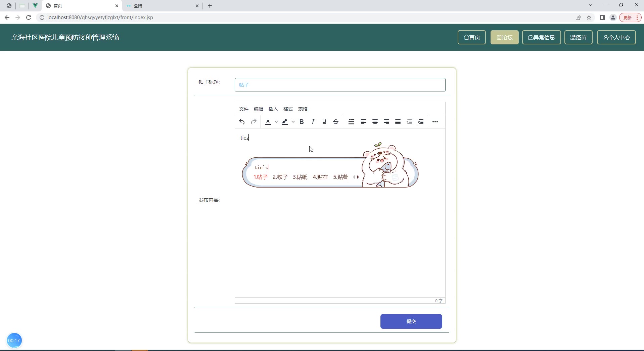The image size is (644, 351).
Task: Show next page of IME candidates
Action: (x=358, y=177)
